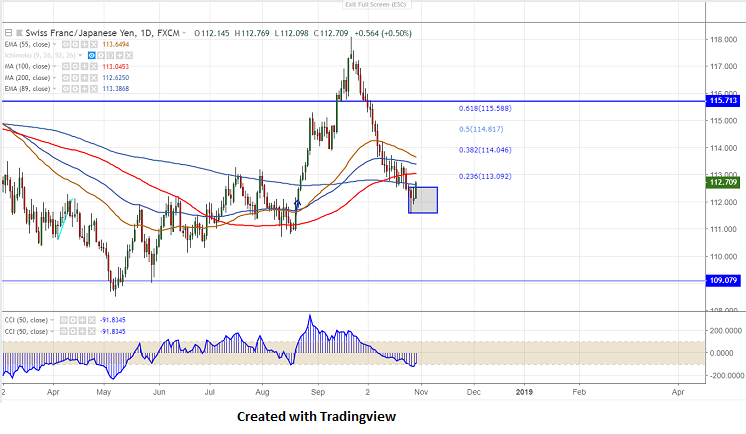This screenshot has width=746, height=434.
Task: Click the Exit Full Screen (ESC) button
Action: click(x=376, y=4)
